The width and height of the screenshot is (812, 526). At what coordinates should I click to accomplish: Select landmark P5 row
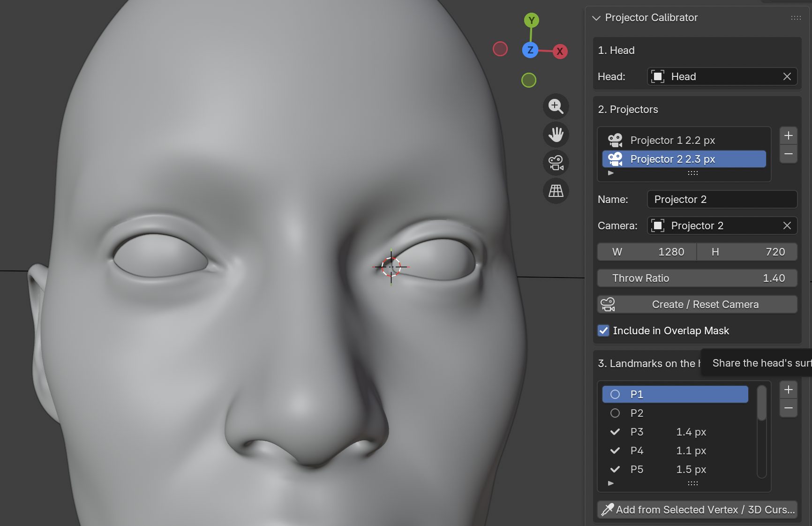click(675, 469)
